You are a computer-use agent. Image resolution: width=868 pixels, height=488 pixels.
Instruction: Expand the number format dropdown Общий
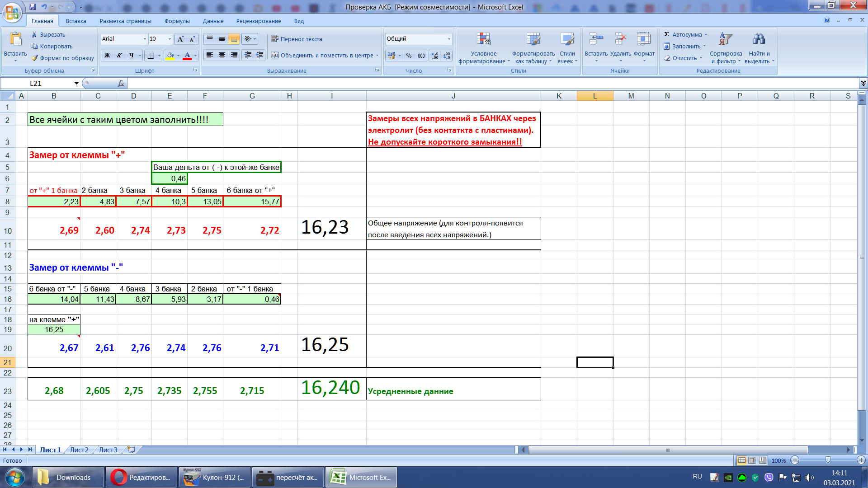point(449,39)
